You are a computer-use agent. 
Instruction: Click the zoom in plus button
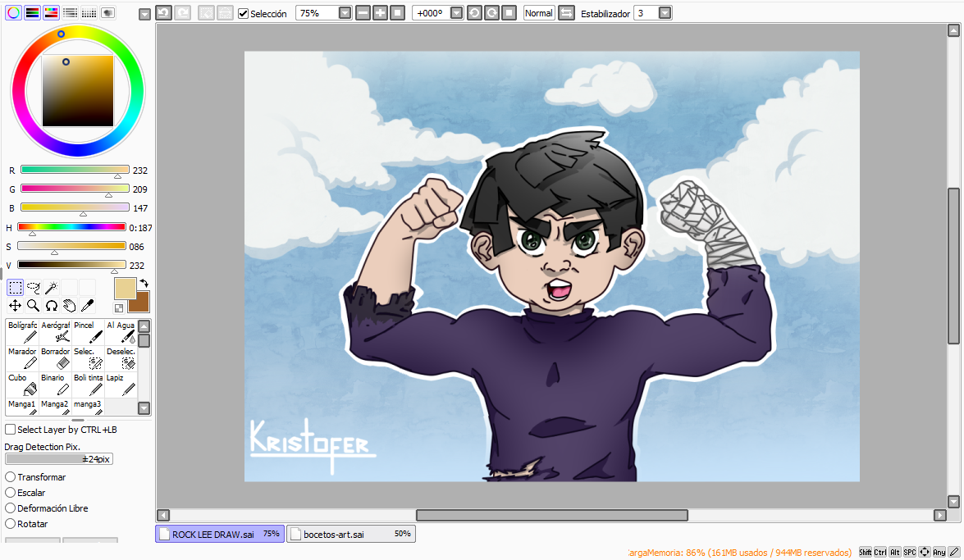click(380, 13)
